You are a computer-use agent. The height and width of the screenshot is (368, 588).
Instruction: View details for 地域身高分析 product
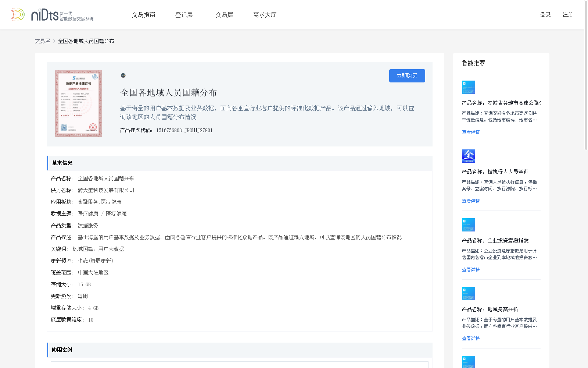(471, 339)
